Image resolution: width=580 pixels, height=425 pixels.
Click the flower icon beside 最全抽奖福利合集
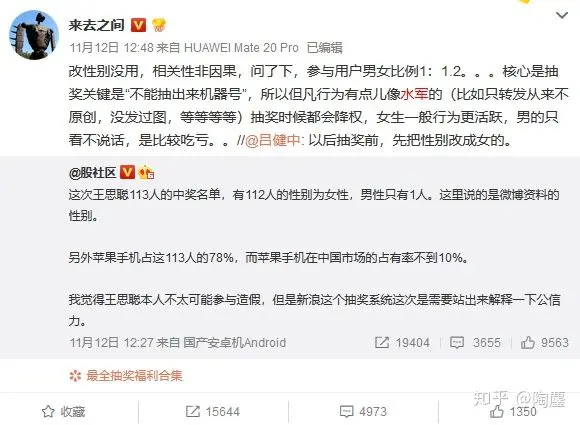pyautogui.click(x=75, y=376)
